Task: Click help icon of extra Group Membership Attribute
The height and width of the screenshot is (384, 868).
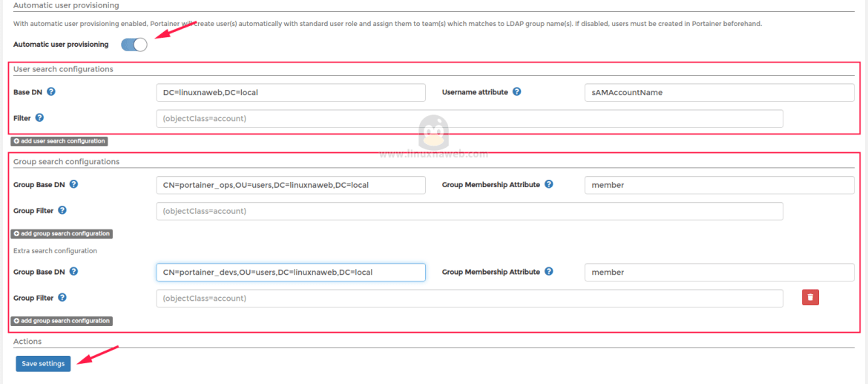Action: pos(548,272)
